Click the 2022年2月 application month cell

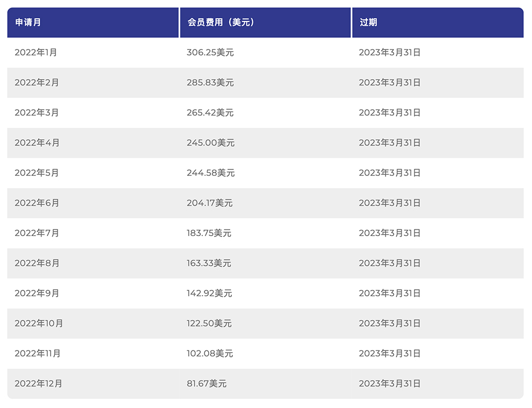[x=37, y=83]
